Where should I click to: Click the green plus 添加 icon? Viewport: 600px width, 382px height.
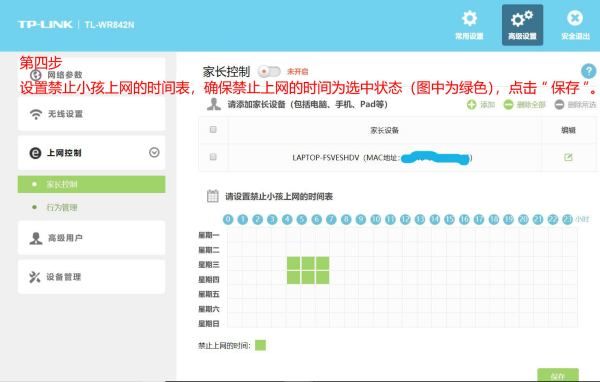(x=471, y=104)
